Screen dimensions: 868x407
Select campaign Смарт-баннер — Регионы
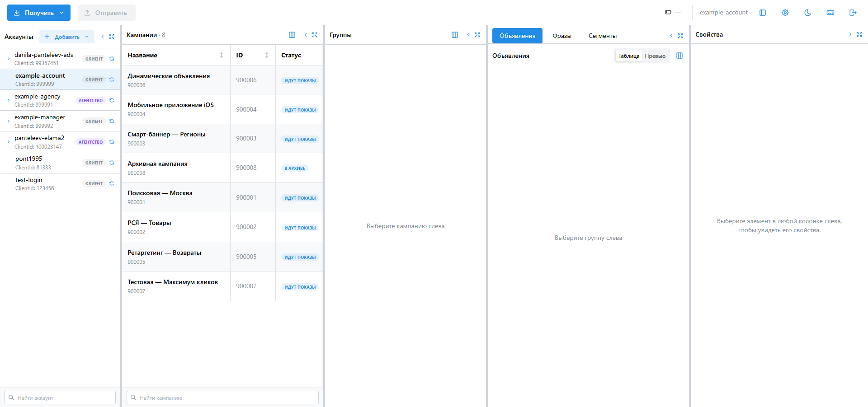coord(222,138)
